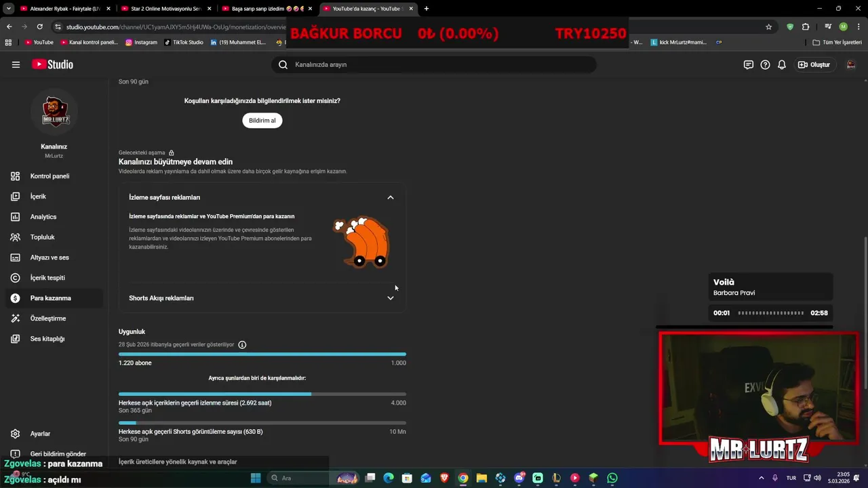Click the MrLurtz channel avatar in sidebar

[54, 112]
